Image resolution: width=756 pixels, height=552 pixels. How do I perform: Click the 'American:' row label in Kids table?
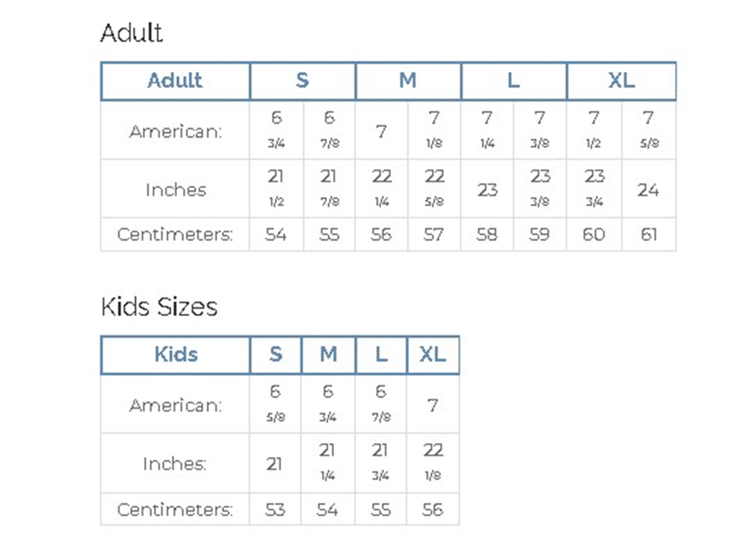tap(175, 406)
